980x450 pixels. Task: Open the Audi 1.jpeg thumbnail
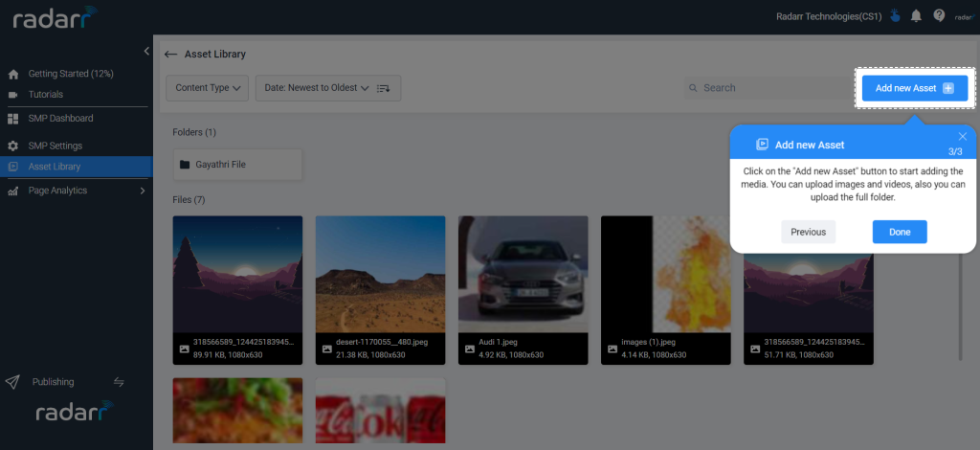point(523,275)
